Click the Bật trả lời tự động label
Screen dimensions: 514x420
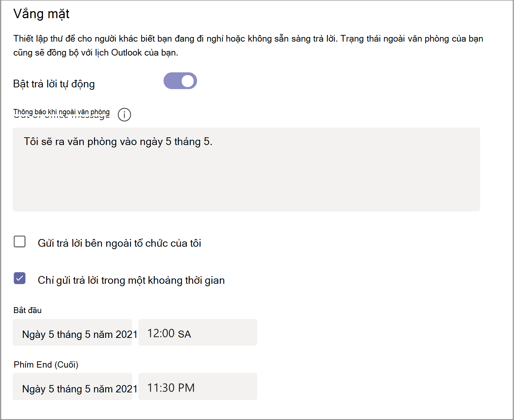tap(54, 84)
